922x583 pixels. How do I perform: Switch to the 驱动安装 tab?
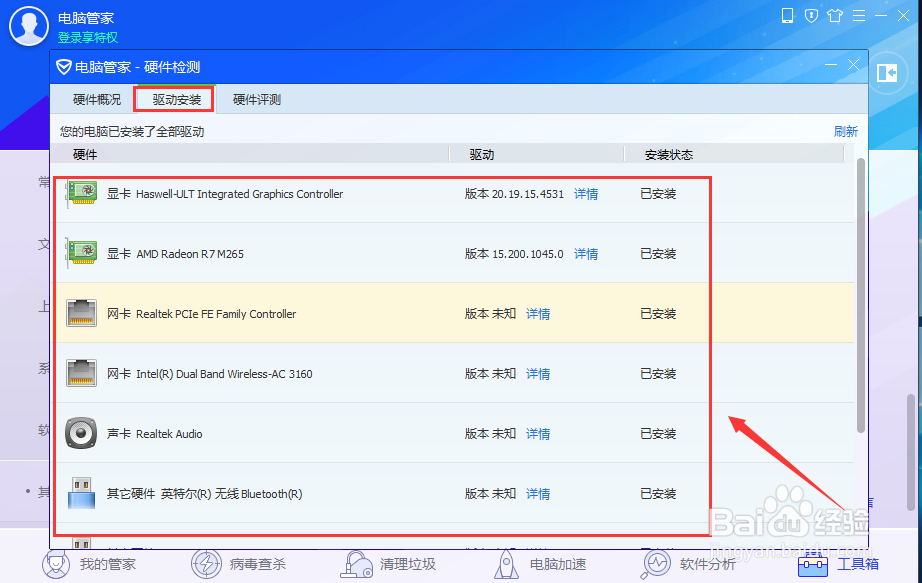[176, 99]
